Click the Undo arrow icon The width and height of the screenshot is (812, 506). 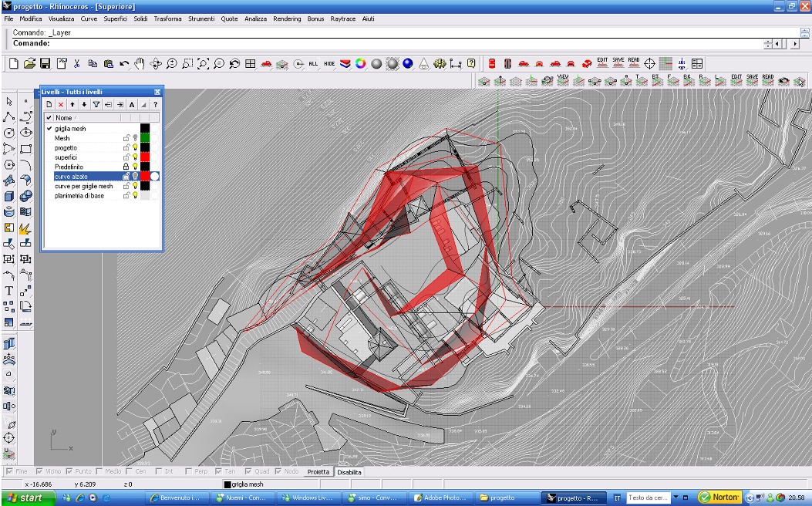pos(123,63)
